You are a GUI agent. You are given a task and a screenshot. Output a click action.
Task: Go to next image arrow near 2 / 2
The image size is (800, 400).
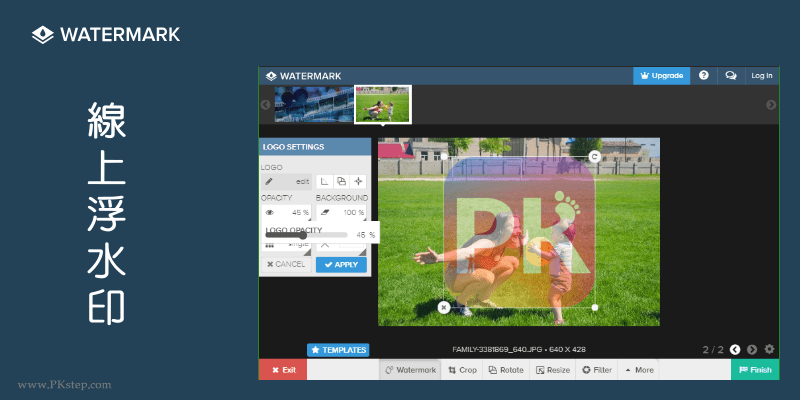point(752,349)
